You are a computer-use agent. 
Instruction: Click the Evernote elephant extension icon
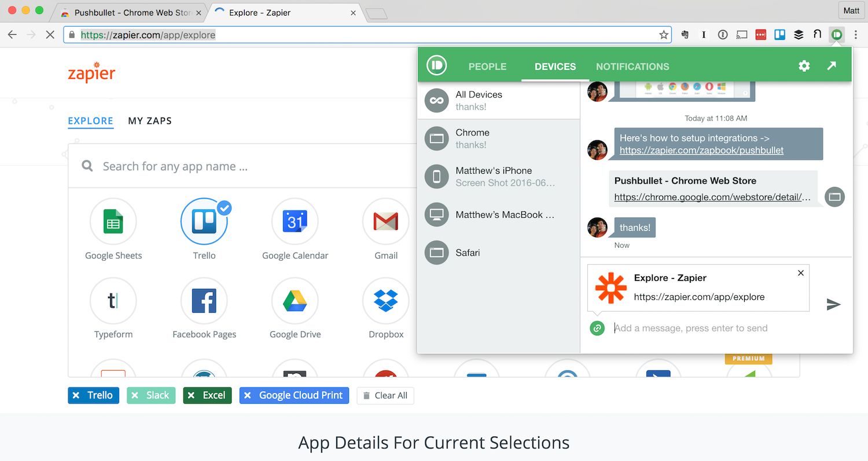685,35
